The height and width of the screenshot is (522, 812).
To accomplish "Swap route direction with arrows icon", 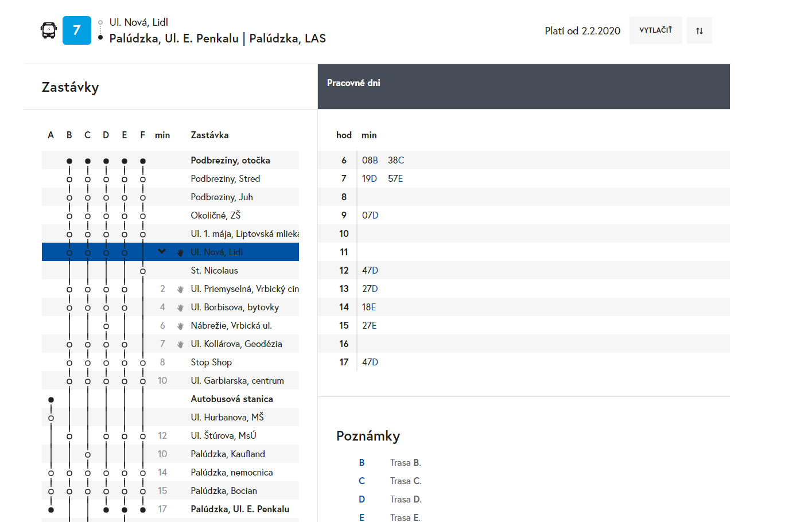I will click(x=699, y=31).
